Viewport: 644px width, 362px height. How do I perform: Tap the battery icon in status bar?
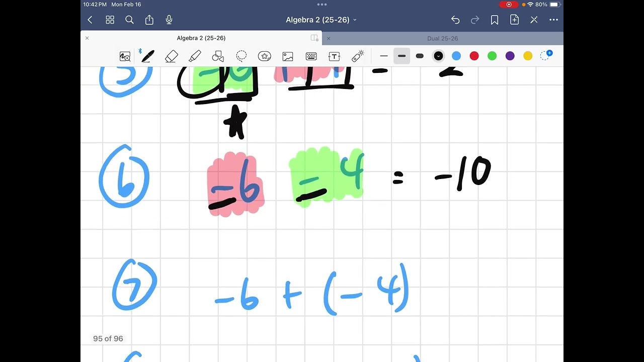555,4
